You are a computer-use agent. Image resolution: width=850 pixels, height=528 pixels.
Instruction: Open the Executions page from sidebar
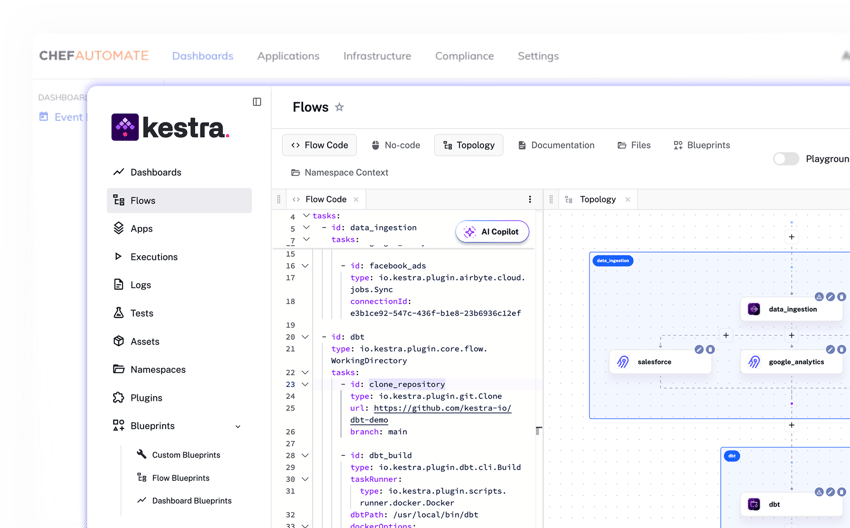(x=153, y=257)
